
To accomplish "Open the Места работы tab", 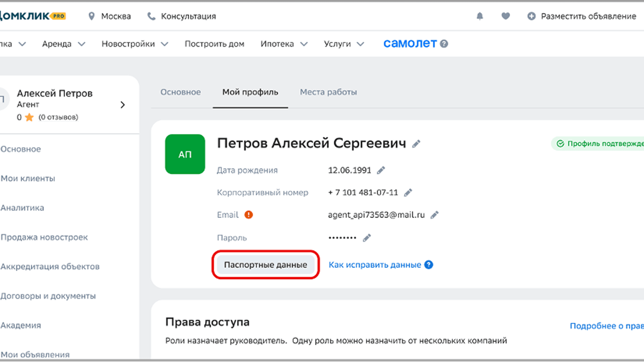I will pos(328,92).
